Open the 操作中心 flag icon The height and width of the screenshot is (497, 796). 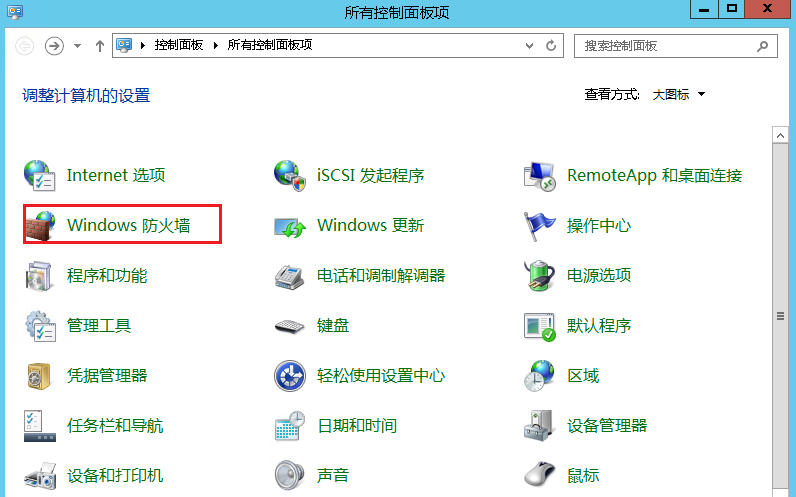pos(539,225)
